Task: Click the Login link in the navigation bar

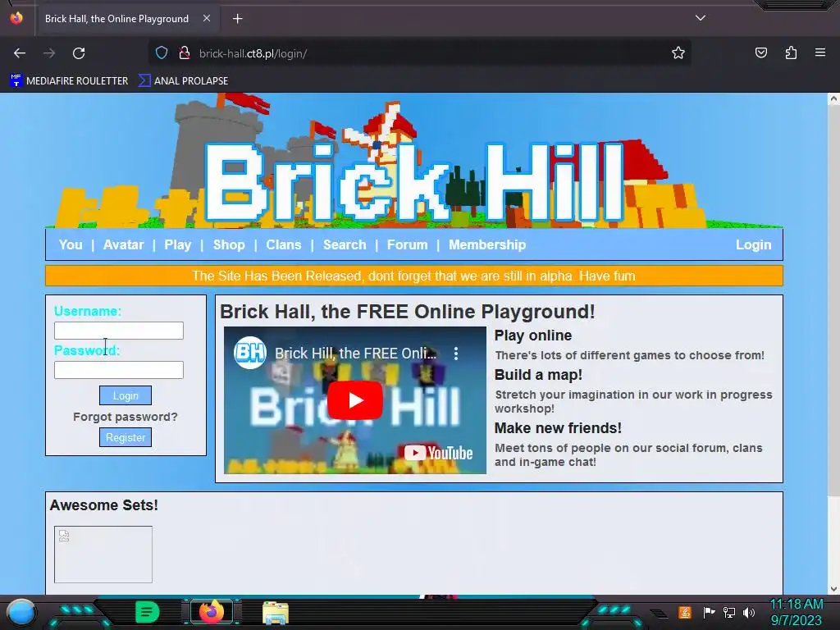Action: (753, 244)
